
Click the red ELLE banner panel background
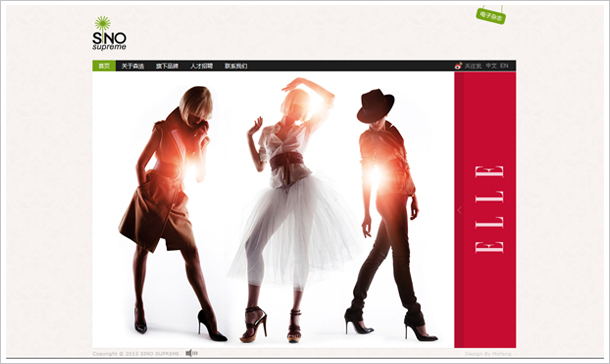[485, 117]
